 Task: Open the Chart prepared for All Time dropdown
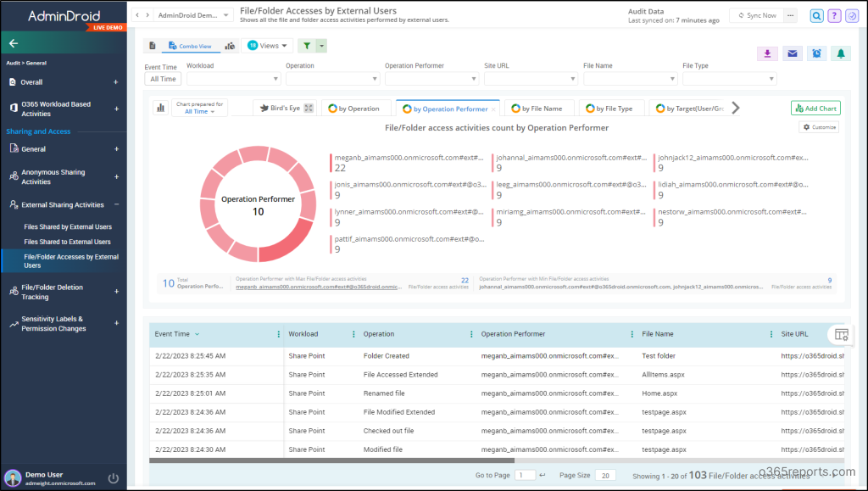pos(200,108)
